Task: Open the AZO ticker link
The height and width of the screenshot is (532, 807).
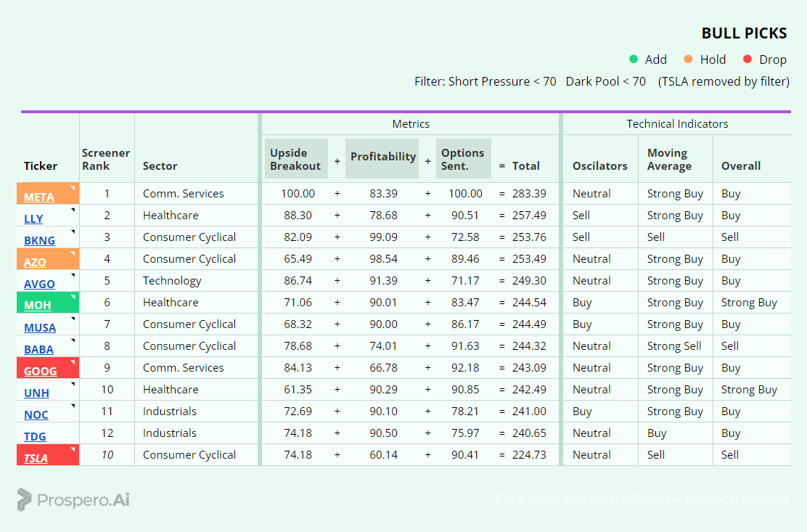Action: (35, 262)
